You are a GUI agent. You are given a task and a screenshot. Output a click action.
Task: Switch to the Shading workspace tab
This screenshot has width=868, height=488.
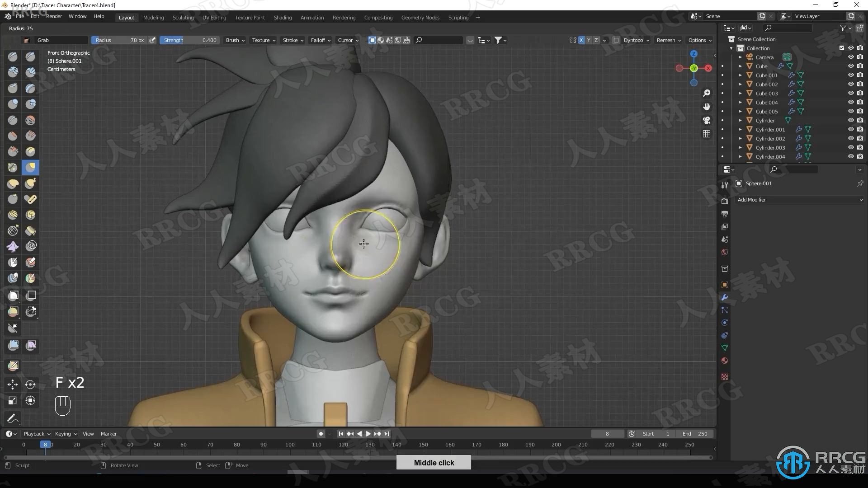(283, 18)
